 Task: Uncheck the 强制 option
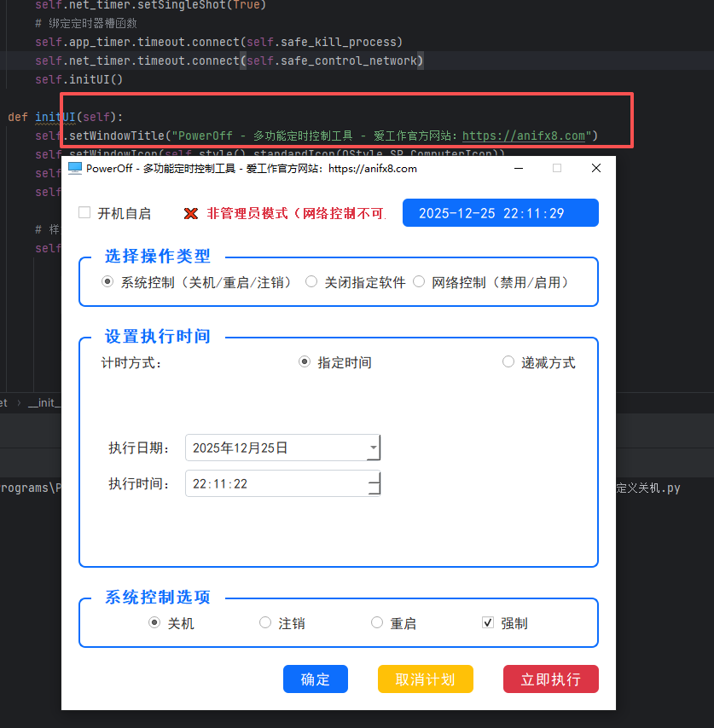488,623
